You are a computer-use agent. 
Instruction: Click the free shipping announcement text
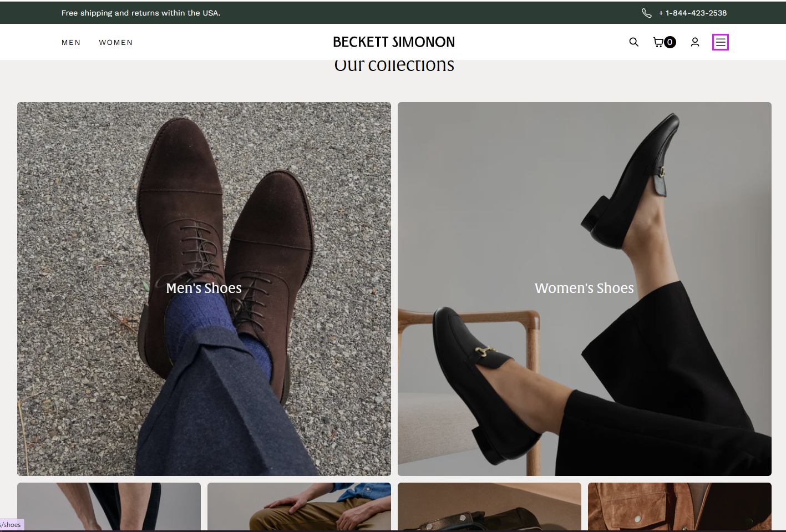coord(141,13)
